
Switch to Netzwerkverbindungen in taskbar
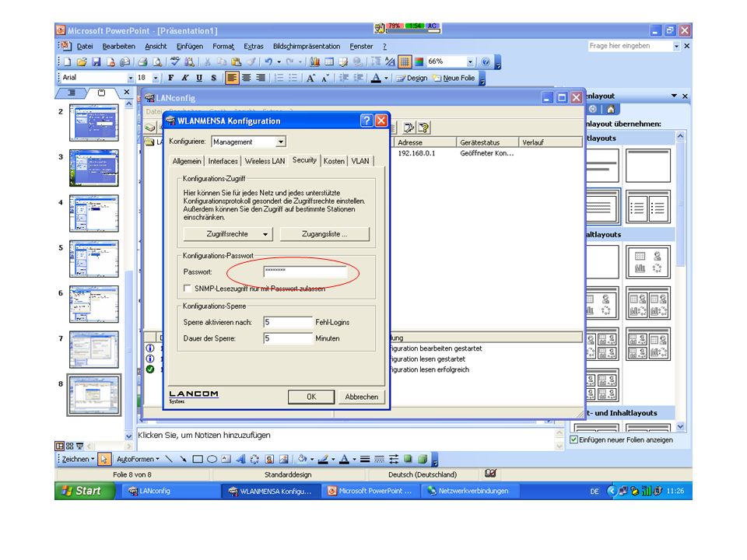pyautogui.click(x=469, y=491)
